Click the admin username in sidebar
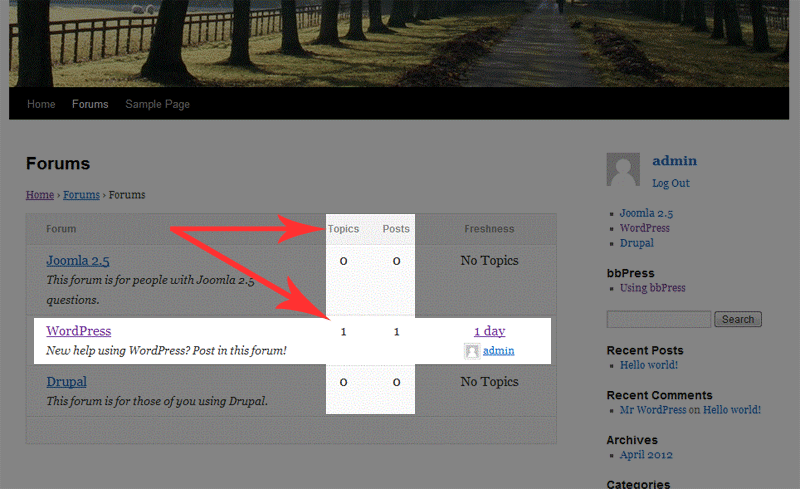The height and width of the screenshot is (489, 800). (674, 161)
